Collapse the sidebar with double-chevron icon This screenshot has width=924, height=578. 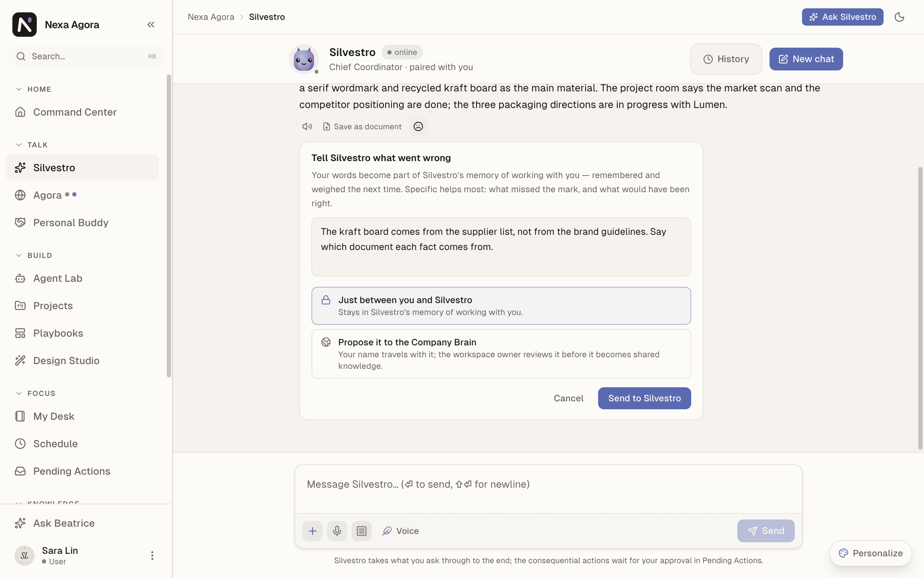pyautogui.click(x=151, y=25)
